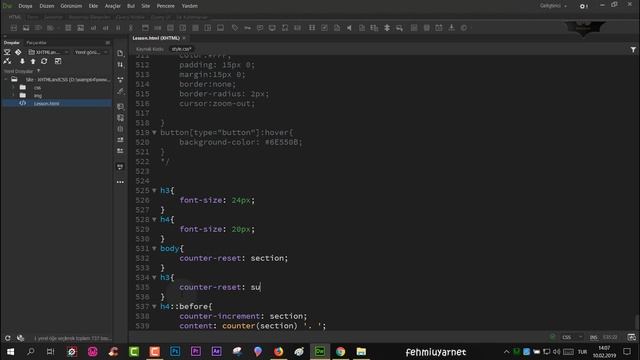The height and width of the screenshot is (360, 640).
Task: Collapse the h3 rule on line 525
Action: (154, 191)
